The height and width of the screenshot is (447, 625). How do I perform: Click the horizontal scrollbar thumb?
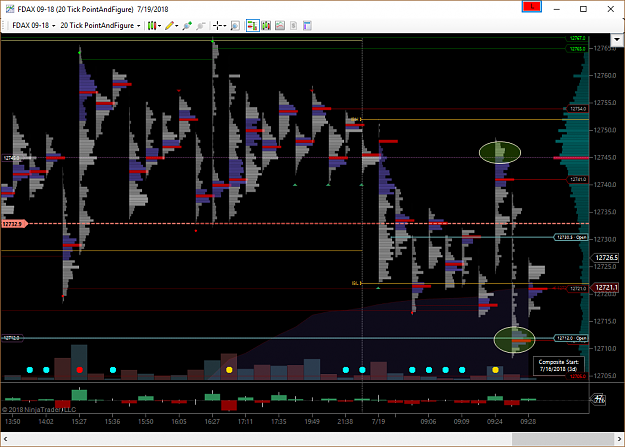click(x=563, y=439)
